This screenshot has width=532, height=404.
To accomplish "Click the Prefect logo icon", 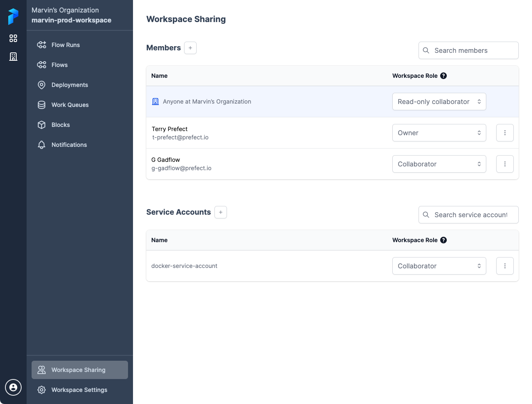I will (x=13, y=17).
